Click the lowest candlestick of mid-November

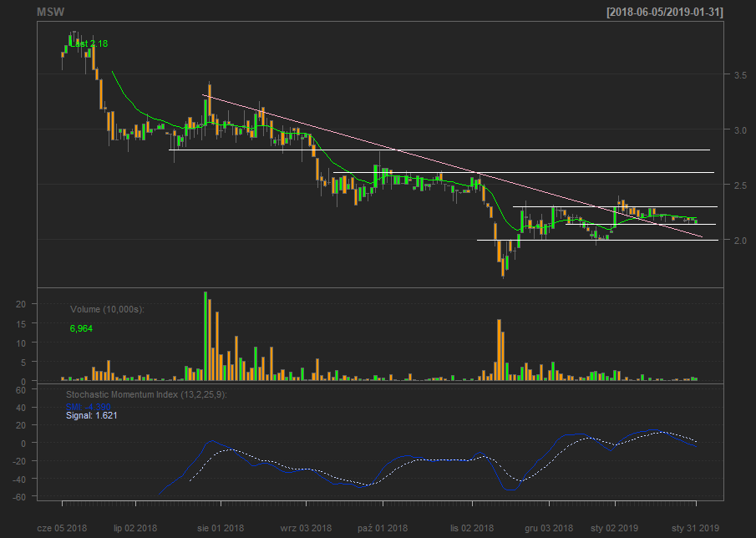(503, 267)
